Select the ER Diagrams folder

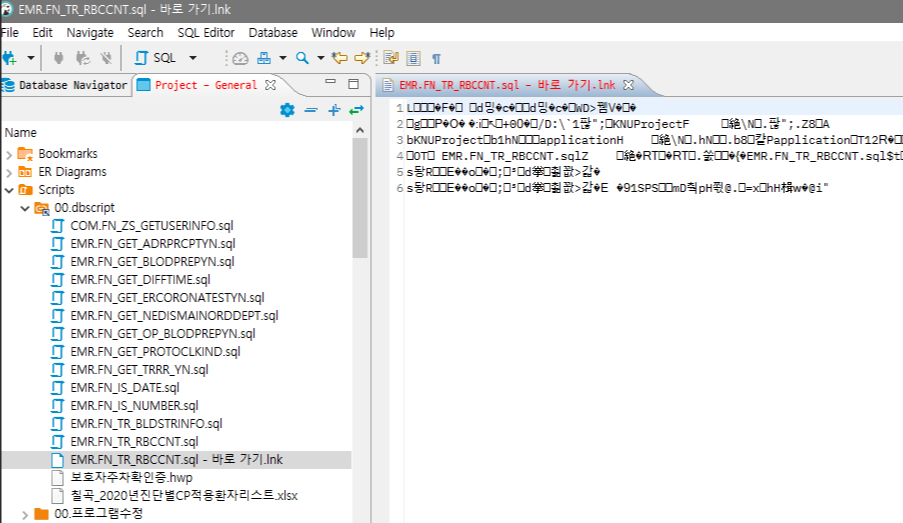[72, 172]
